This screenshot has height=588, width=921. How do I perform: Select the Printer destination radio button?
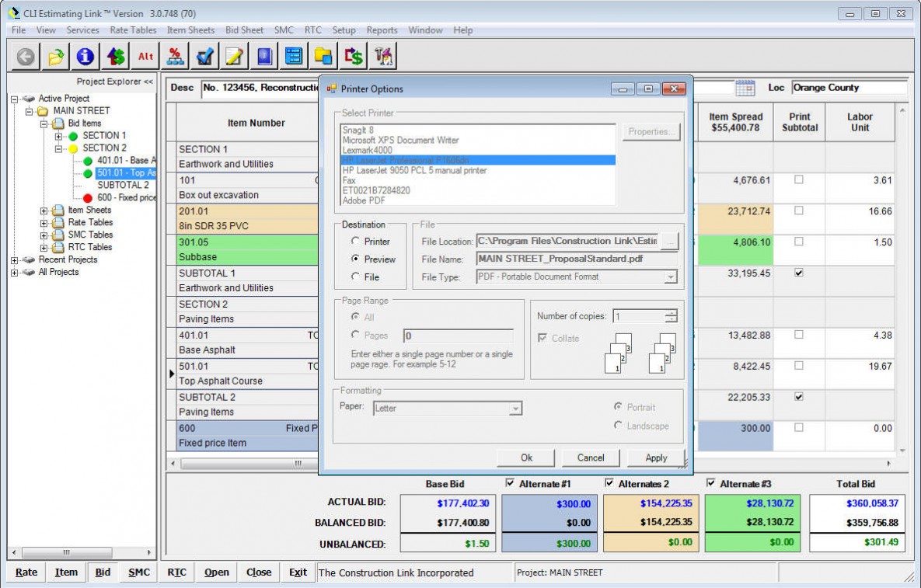click(354, 241)
